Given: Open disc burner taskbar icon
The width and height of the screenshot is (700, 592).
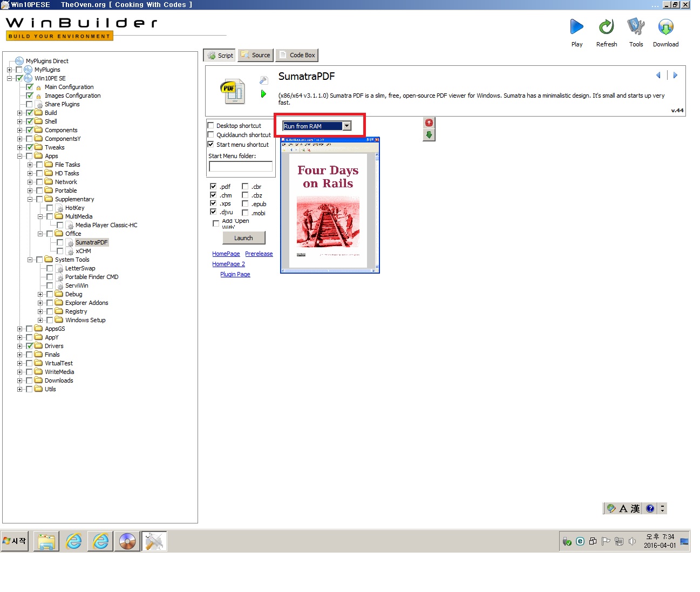Looking at the screenshot, I should click(127, 541).
